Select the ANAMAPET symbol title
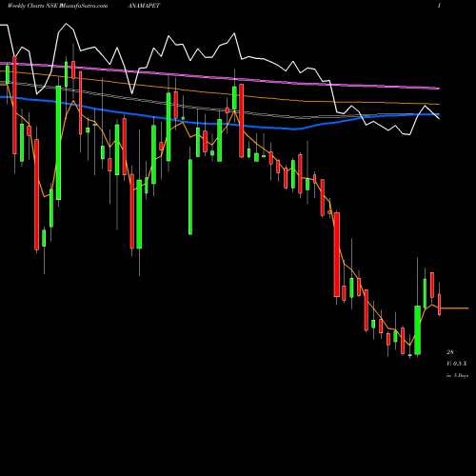The width and height of the screenshot is (476, 476). click(144, 6)
